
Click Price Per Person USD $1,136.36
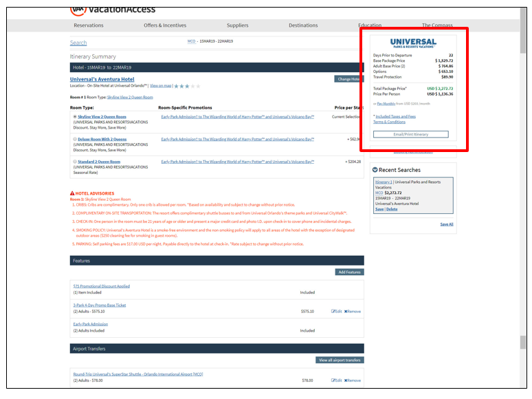click(440, 94)
